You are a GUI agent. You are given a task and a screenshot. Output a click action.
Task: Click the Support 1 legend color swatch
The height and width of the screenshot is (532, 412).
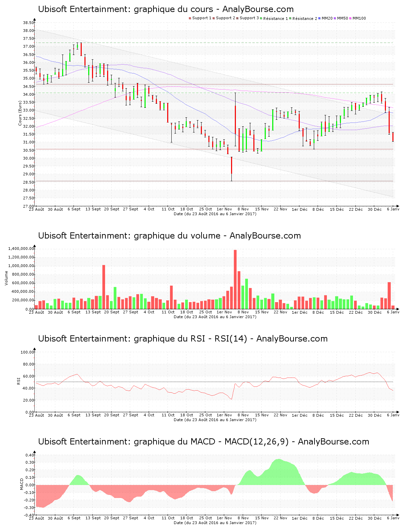pos(190,18)
